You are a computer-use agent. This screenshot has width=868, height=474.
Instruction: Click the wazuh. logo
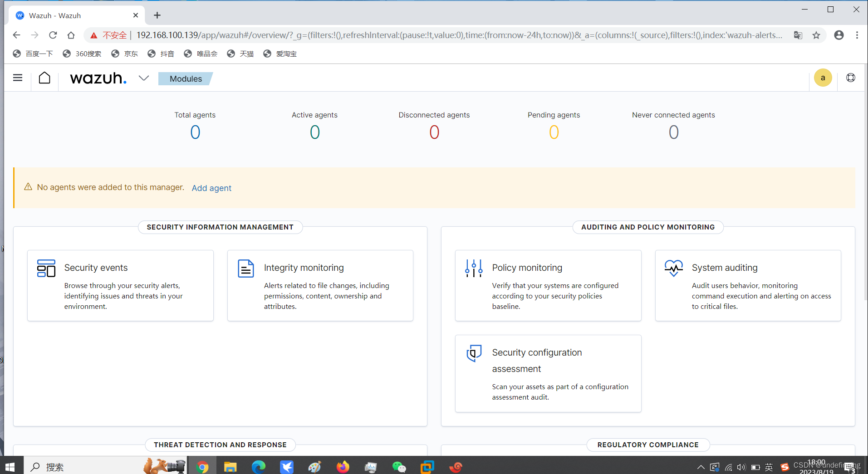98,78
